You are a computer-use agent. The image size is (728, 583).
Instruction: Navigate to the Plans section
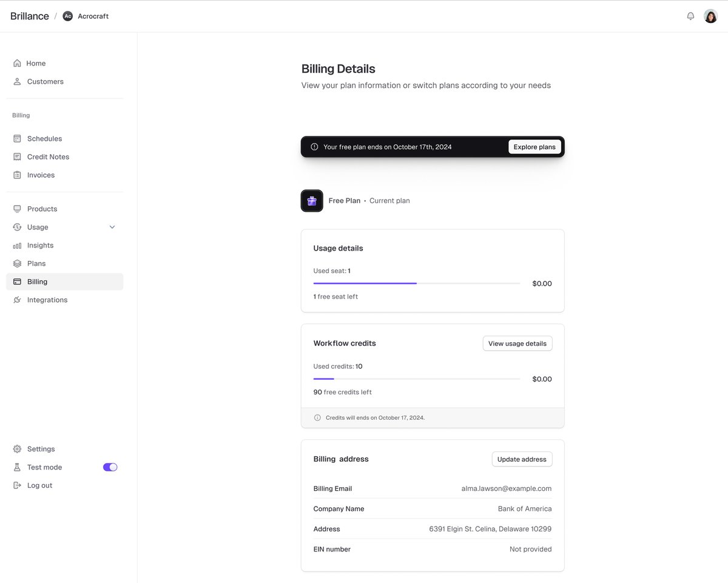pyautogui.click(x=36, y=263)
